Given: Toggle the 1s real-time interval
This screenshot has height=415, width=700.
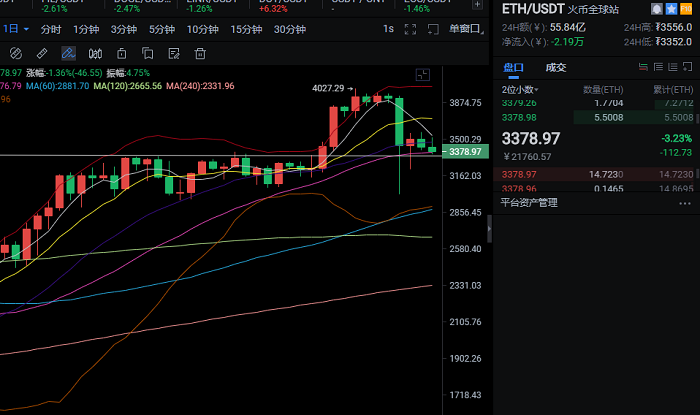Looking at the screenshot, I should (388, 29).
